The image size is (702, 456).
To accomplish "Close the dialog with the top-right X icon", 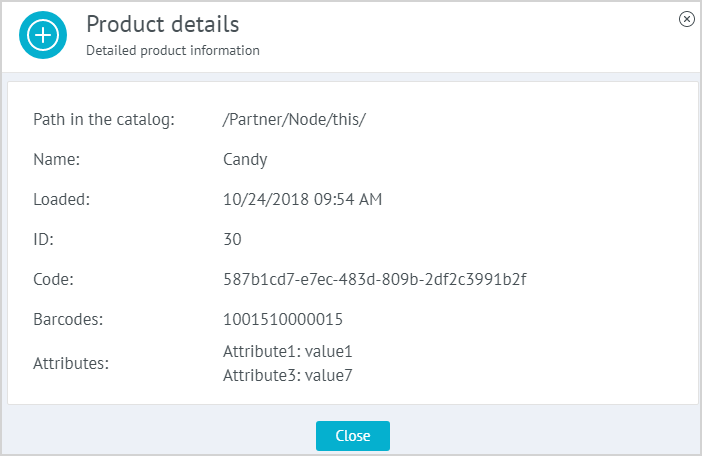I will [686, 19].
